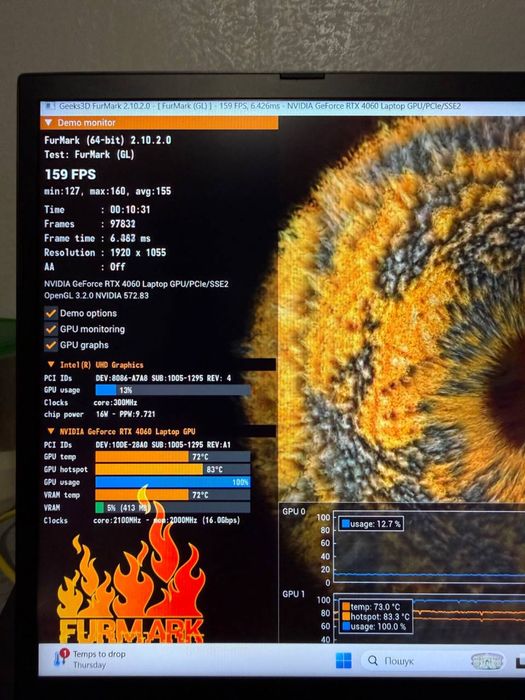
Task: Collapse the NVIDIA GeForce RTX 4060 Laptop GPU section
Action: click(51, 431)
